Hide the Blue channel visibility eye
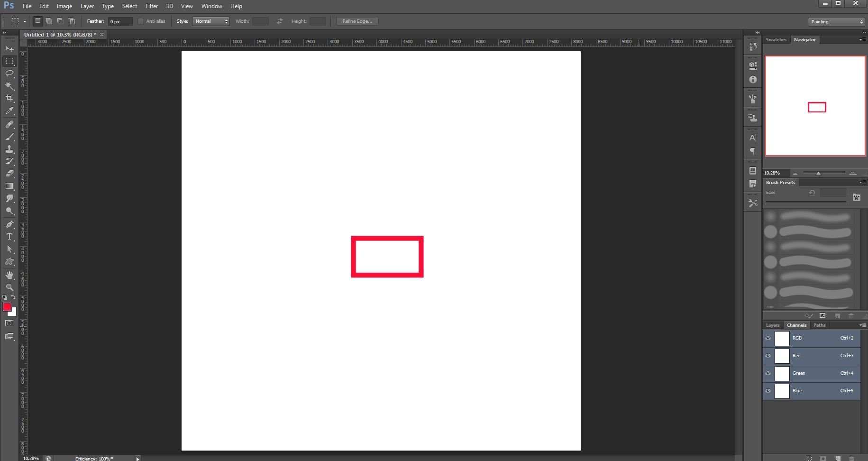This screenshot has width=868, height=461. pos(768,391)
